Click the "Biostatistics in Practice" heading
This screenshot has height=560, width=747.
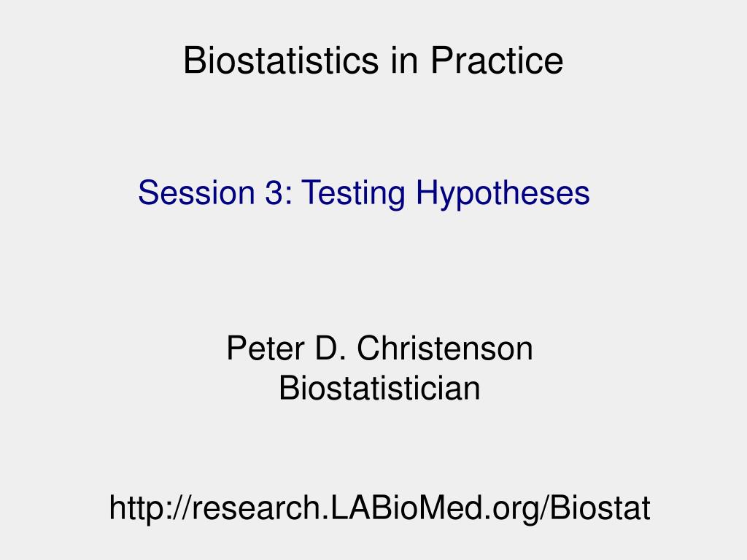[x=373, y=60]
